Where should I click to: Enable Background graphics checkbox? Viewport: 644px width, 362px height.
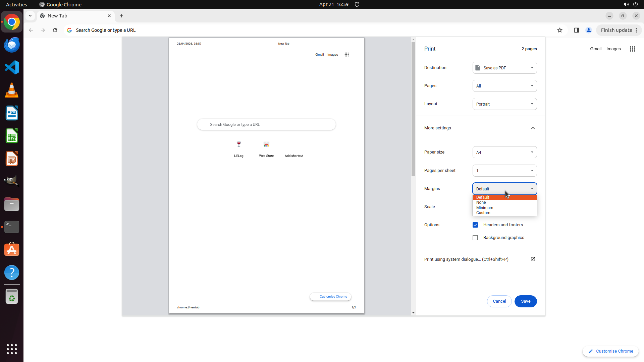475,238
